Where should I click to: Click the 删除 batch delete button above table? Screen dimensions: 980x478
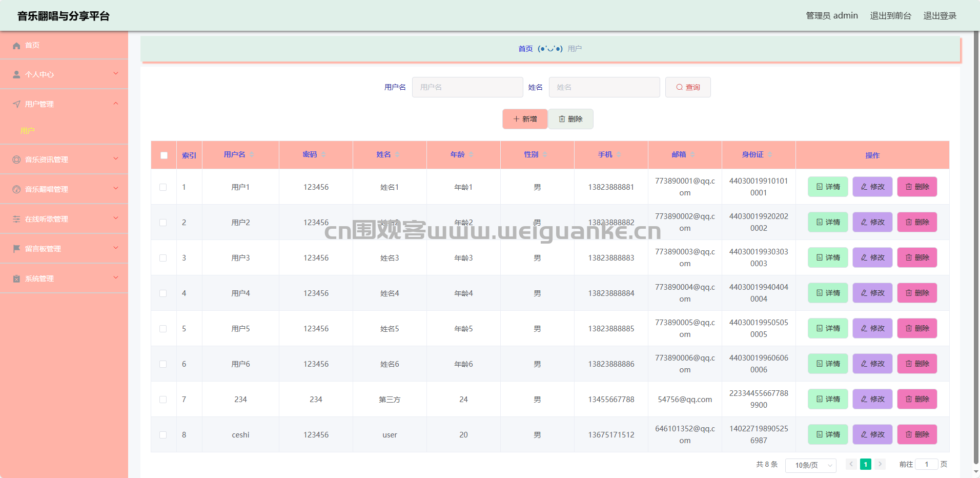[570, 119]
